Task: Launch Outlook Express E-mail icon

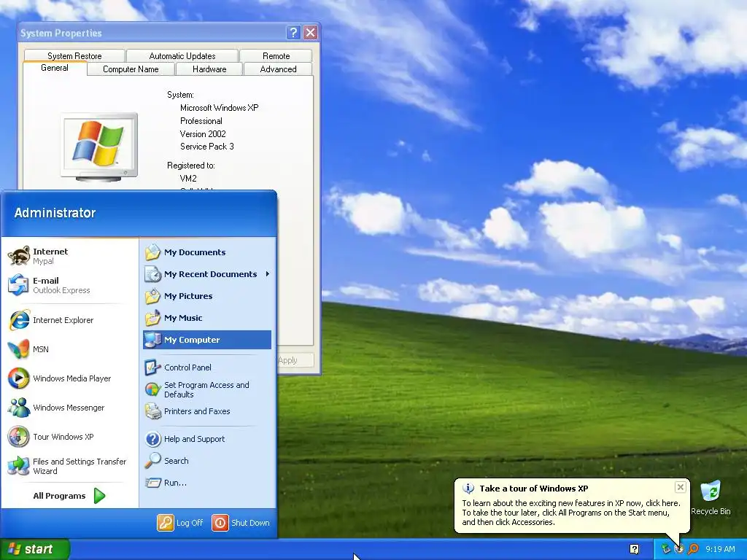Action: click(18, 285)
